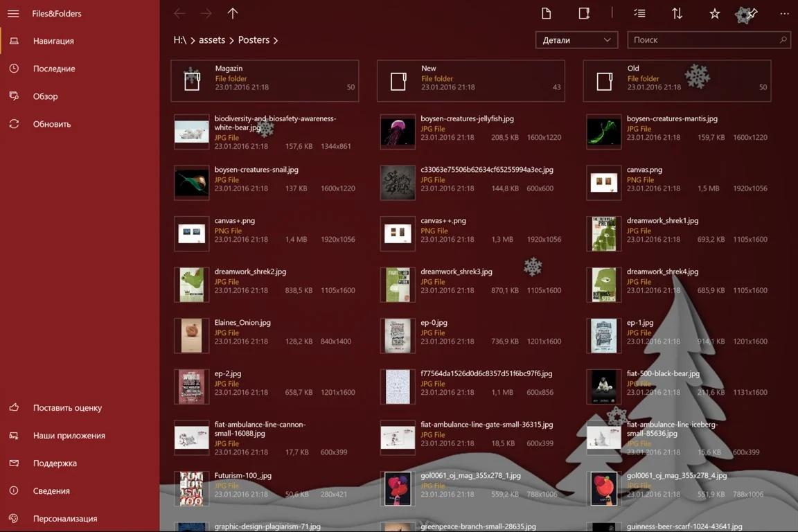Expand chevron after the assets breadcrumb

231,40
